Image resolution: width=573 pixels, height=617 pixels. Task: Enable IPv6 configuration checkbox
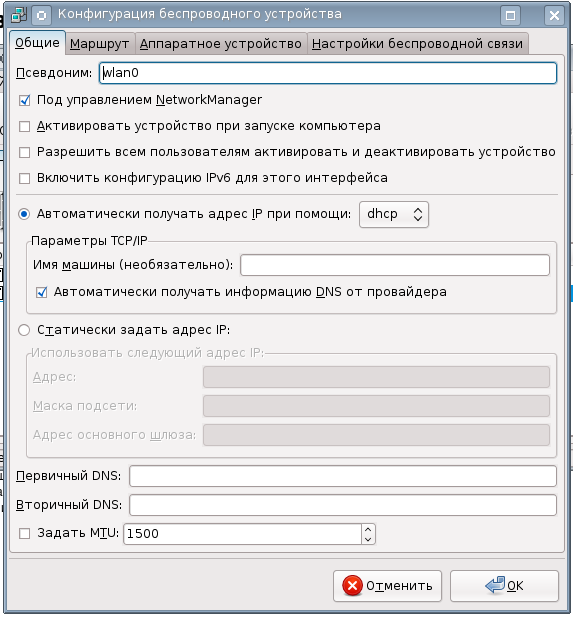pos(24,178)
